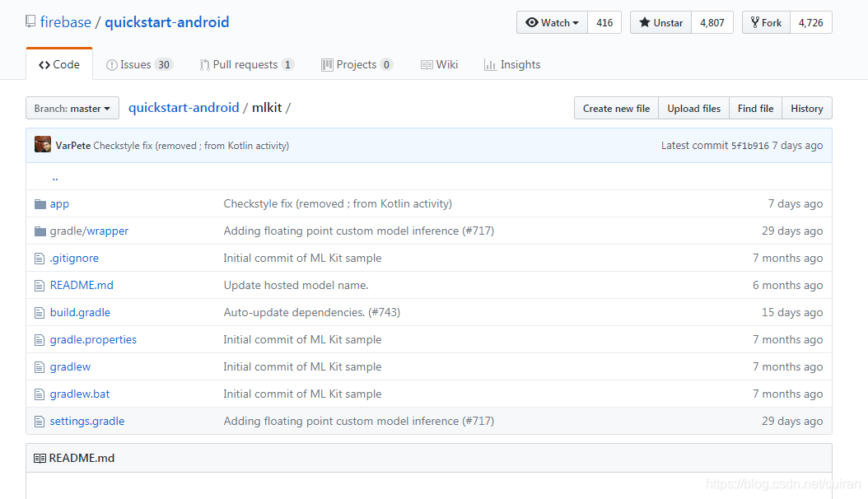Click VarPete's avatar thumbnail

[43, 144]
